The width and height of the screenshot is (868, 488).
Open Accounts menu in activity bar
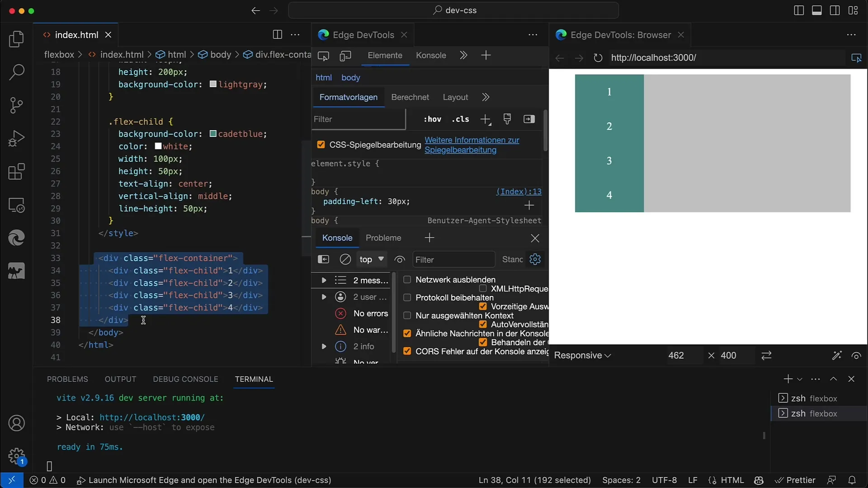tap(17, 423)
